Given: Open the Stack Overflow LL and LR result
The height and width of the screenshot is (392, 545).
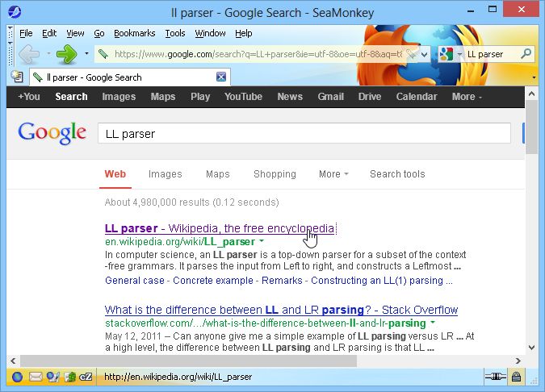Looking at the screenshot, I should click(281, 310).
